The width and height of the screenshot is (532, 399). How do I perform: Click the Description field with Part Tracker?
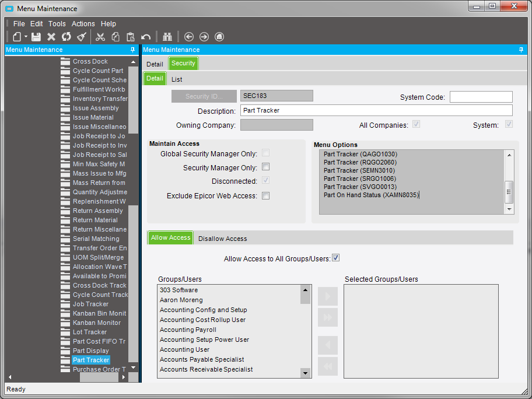[376, 111]
